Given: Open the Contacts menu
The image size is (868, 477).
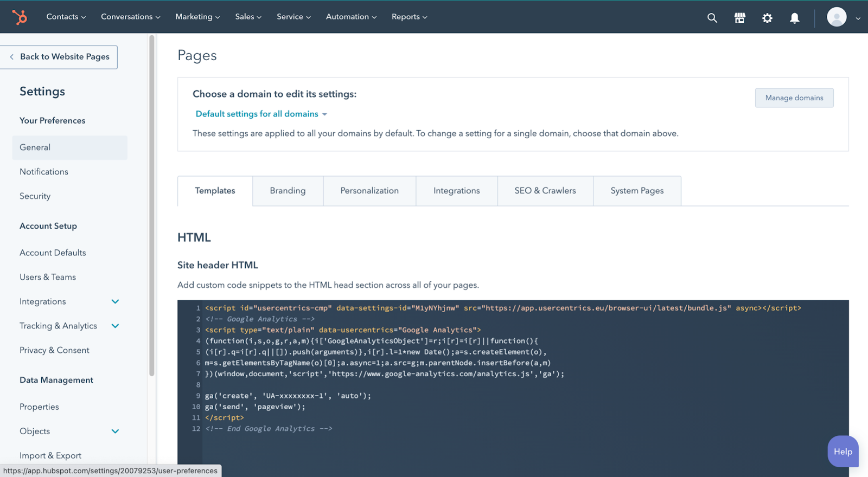Looking at the screenshot, I should point(66,17).
